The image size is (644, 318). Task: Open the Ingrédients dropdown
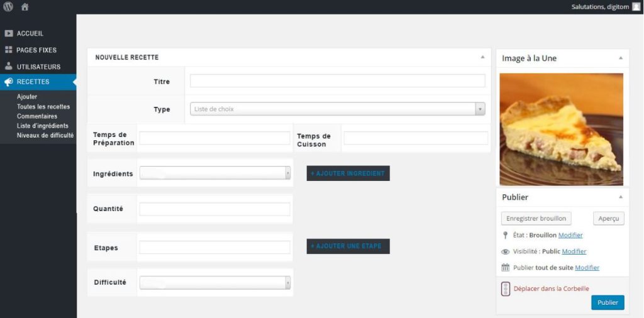(x=214, y=173)
